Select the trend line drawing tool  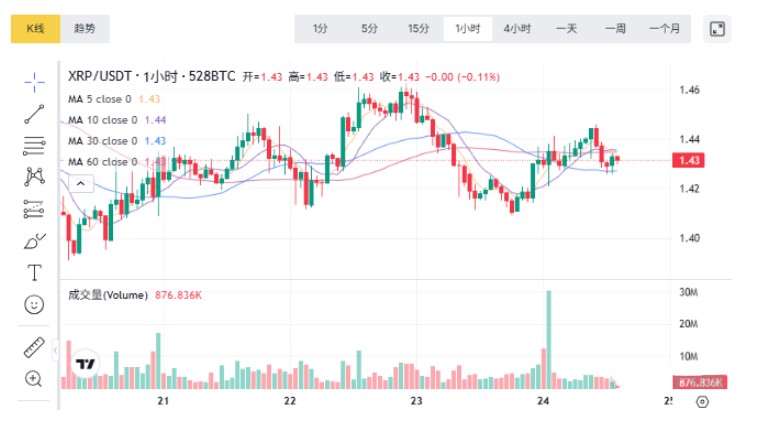(34, 113)
